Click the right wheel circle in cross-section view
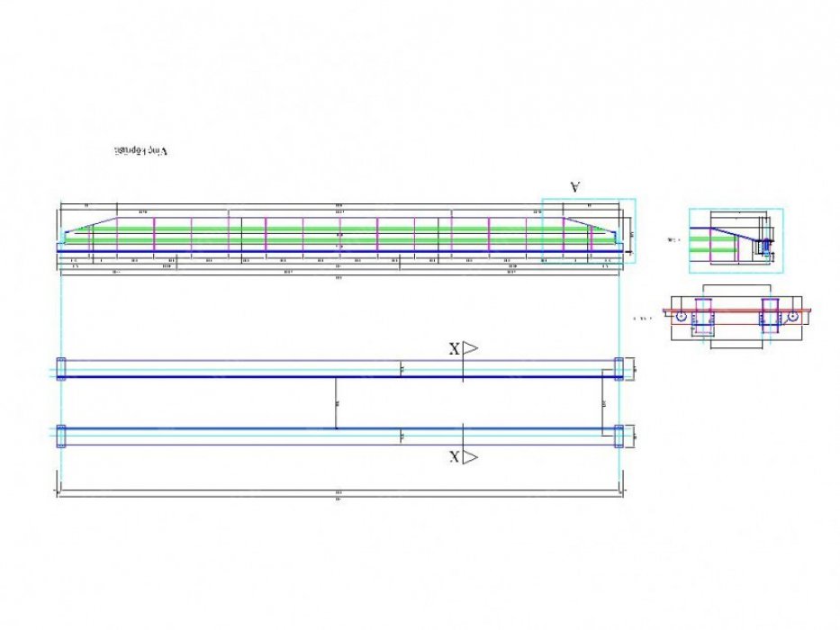Image resolution: width=840 pixels, height=630 pixels. click(x=793, y=316)
